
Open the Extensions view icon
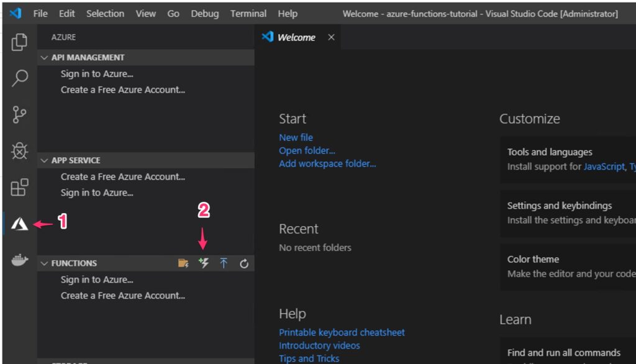pyautogui.click(x=19, y=187)
